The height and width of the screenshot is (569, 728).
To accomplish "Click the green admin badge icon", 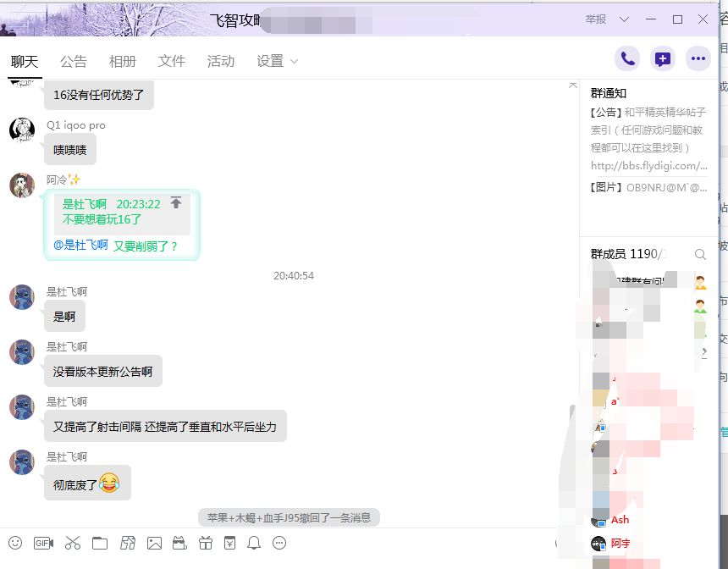I will click(701, 307).
